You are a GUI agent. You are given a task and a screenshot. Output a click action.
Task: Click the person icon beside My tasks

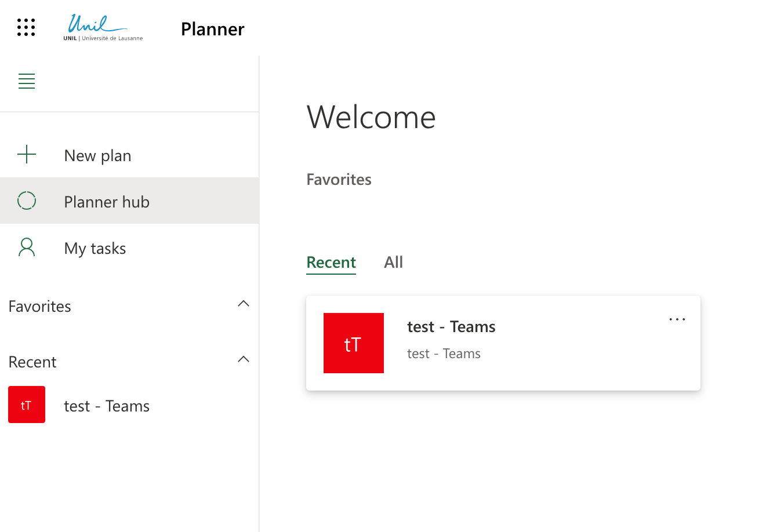(27, 247)
